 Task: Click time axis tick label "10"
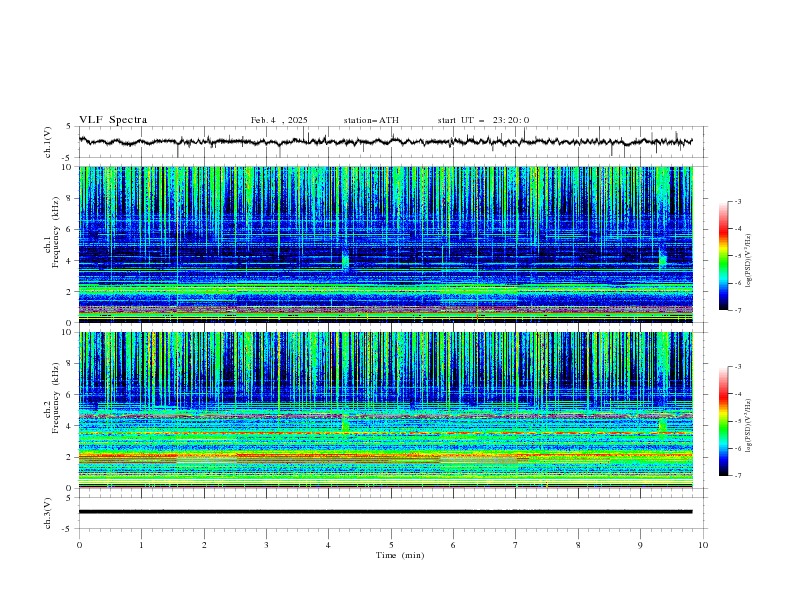point(703,545)
